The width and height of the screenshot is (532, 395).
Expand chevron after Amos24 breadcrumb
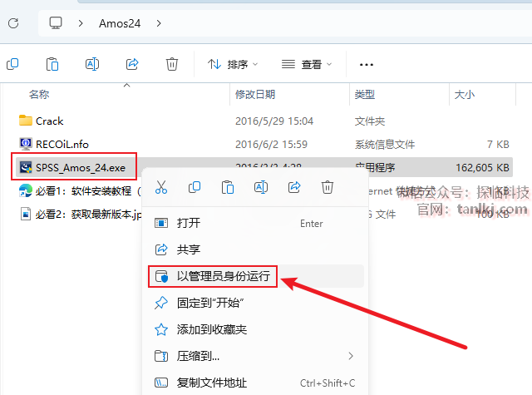(159, 23)
